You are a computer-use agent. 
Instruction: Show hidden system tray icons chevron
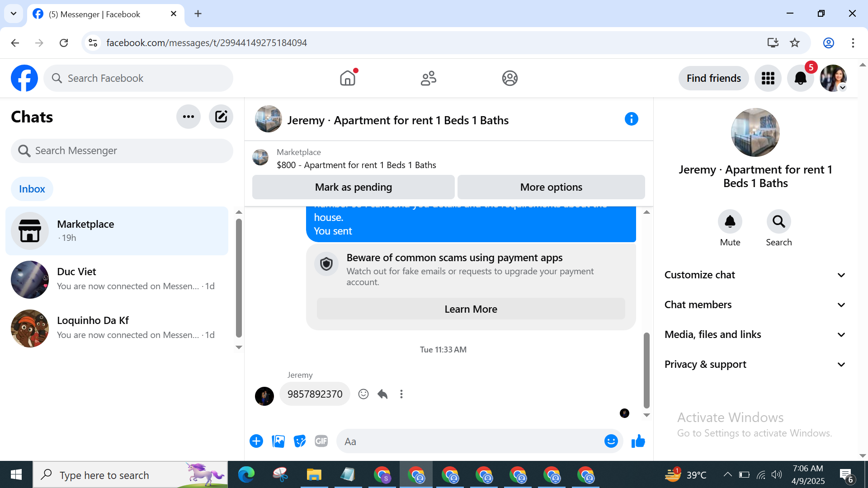727,474
